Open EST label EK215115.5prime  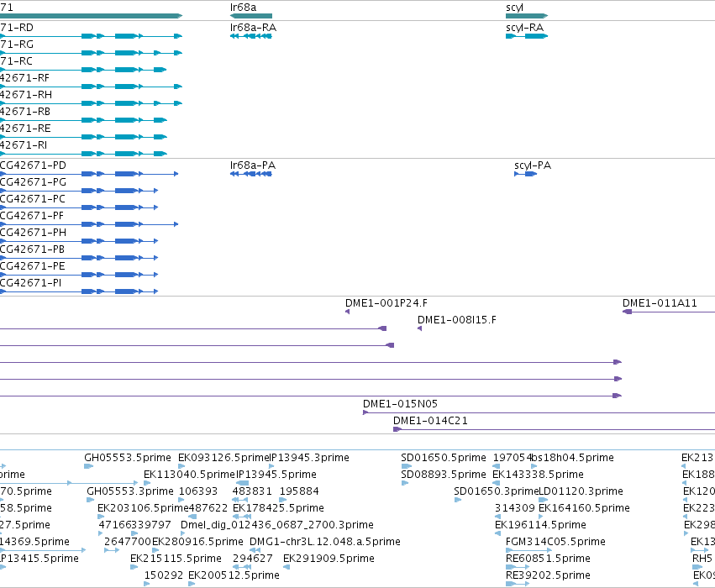pos(176,559)
